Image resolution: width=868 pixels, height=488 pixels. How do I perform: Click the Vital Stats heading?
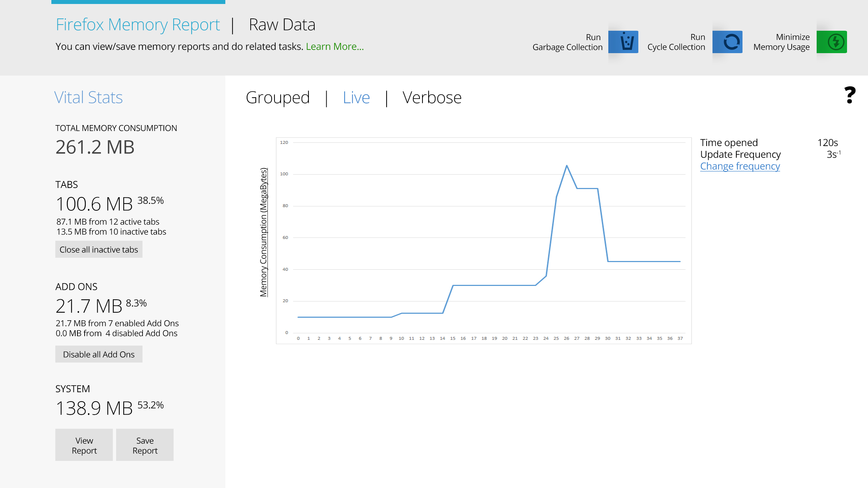pyautogui.click(x=89, y=98)
